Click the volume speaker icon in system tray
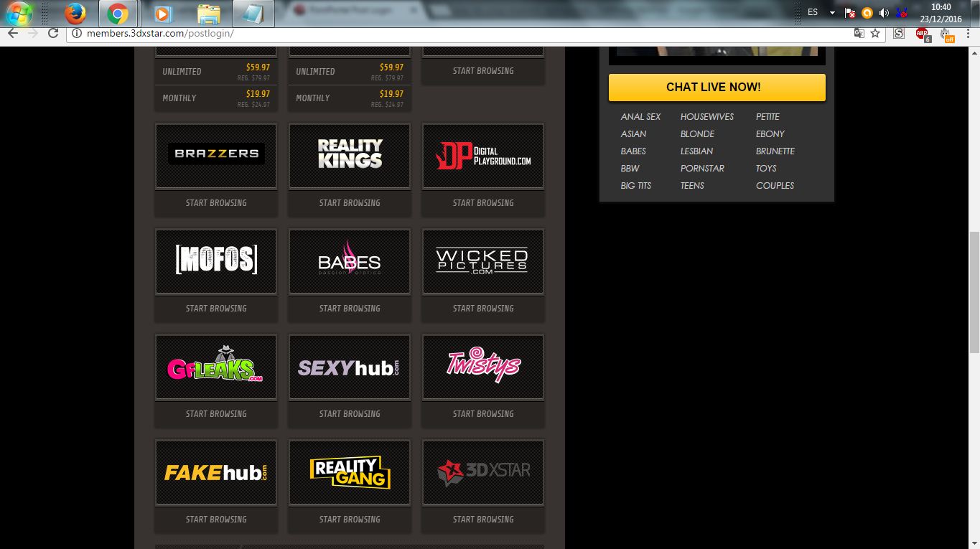This screenshot has width=980, height=549. point(884,13)
